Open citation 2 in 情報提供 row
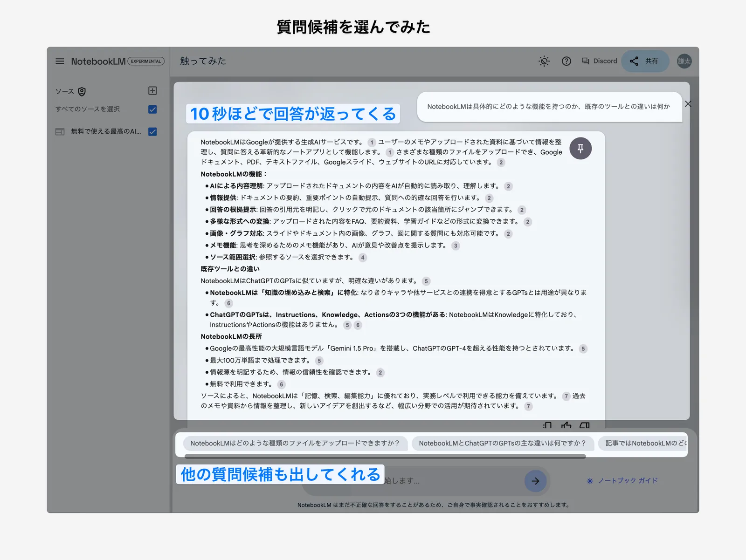 point(489,198)
